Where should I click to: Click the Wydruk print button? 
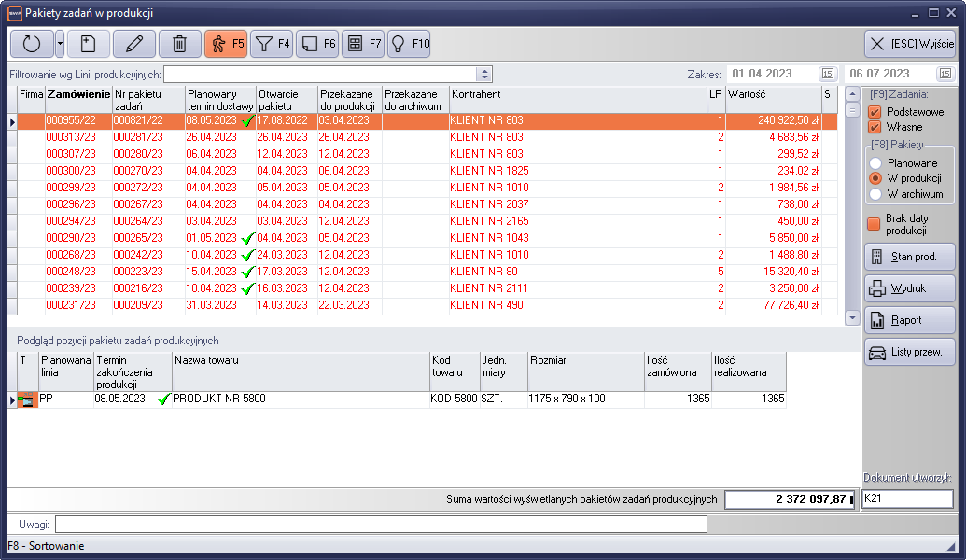coord(909,288)
